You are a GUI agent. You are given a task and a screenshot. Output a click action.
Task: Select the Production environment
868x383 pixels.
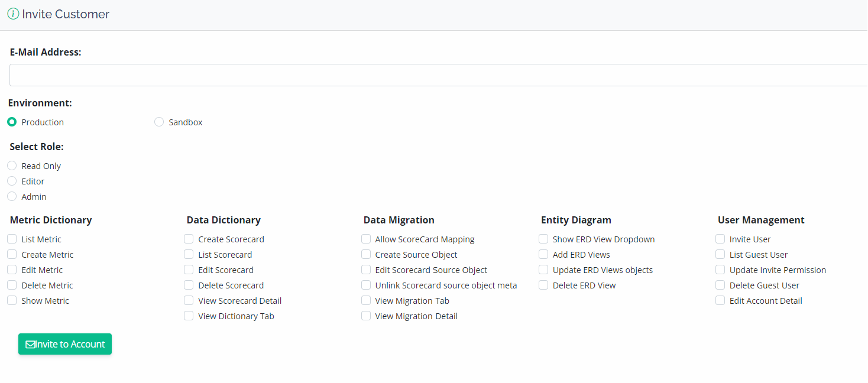pos(12,122)
